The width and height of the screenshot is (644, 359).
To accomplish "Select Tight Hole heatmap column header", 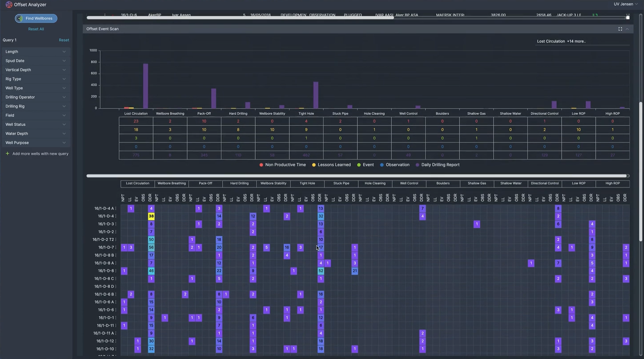I will pyautogui.click(x=307, y=183).
